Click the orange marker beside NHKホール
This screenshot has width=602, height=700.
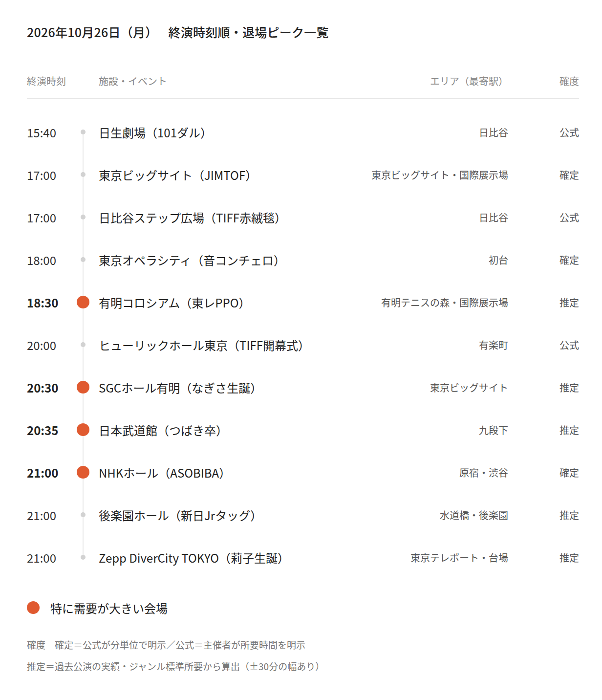click(x=83, y=473)
